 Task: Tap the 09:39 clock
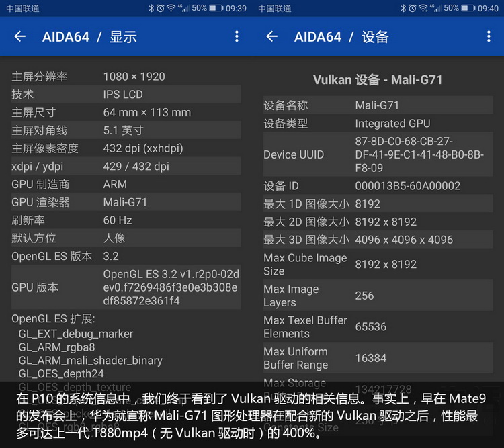click(236, 8)
